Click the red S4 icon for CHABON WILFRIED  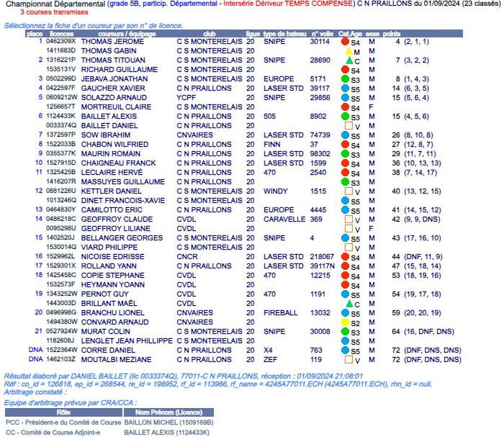[x=345, y=145]
